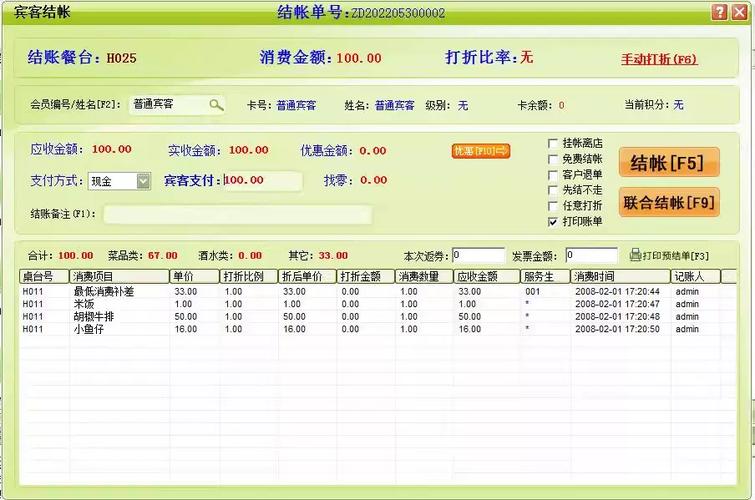Close the 宾客结帐 window
Image resolution: width=755 pixels, height=500 pixels.
[x=740, y=12]
